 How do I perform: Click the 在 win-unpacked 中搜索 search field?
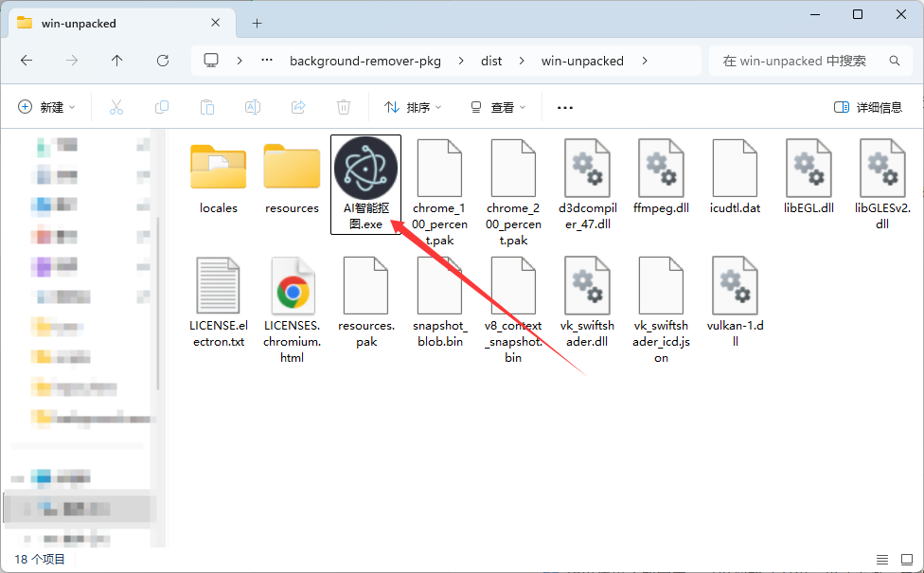(x=810, y=61)
